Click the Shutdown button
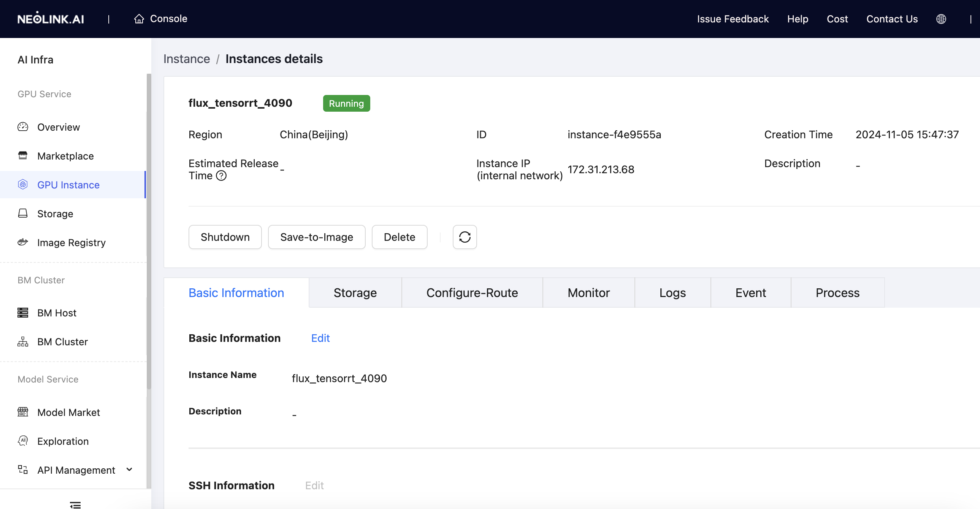 tap(225, 237)
